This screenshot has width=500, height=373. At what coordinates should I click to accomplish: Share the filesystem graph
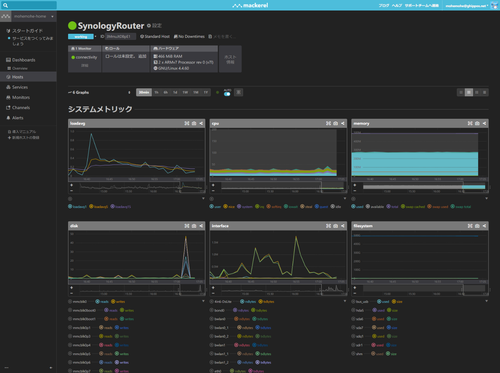pyautogui.click(x=484, y=226)
